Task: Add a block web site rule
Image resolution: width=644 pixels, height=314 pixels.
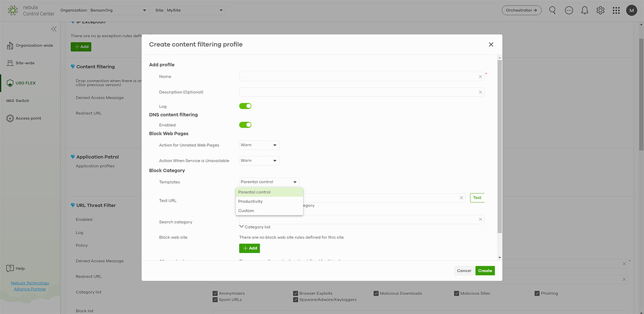Action: click(250, 248)
